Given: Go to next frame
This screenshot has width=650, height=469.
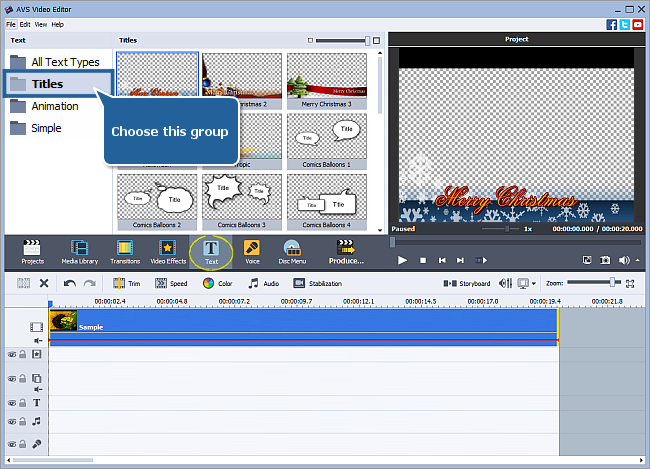Looking at the screenshot, I should pyautogui.click(x=460, y=260).
